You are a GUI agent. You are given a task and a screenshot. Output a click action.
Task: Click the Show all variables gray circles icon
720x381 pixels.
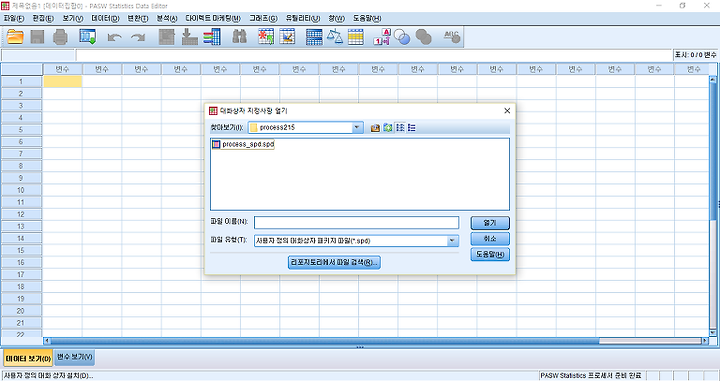click(x=423, y=37)
